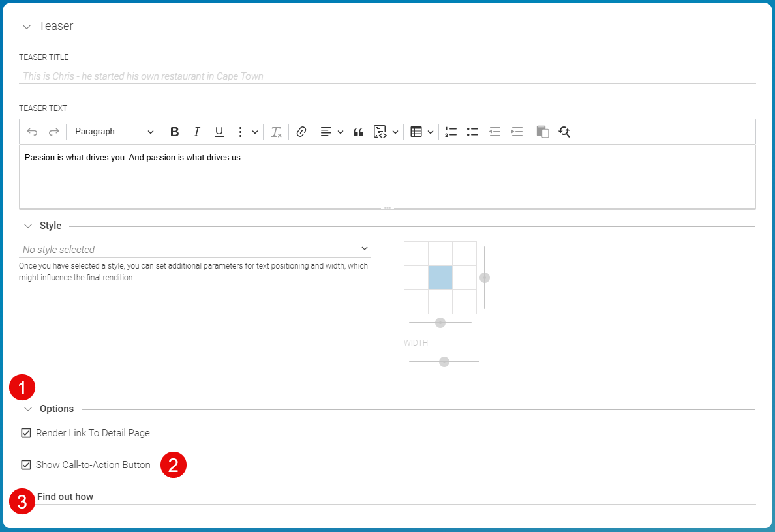Collapse the Teaser section
The image size is (775, 532).
pos(26,26)
